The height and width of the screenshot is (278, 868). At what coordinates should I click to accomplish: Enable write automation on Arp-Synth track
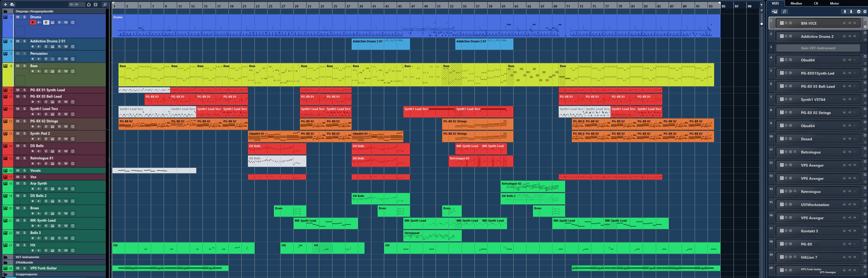[x=66, y=189]
